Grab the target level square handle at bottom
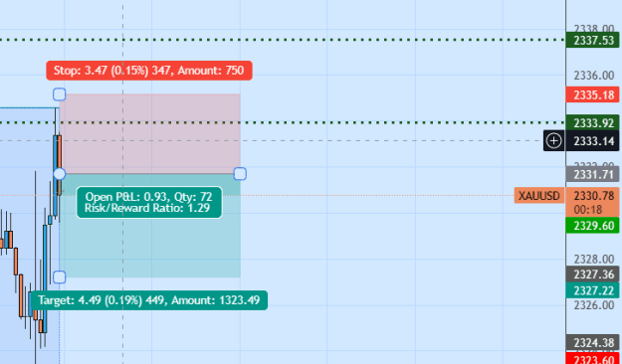 (x=59, y=277)
